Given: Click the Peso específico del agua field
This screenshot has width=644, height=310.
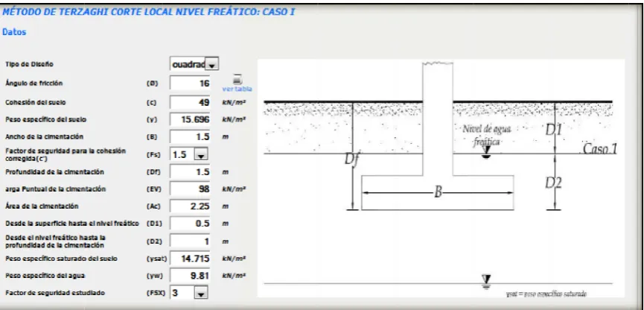Looking at the screenshot, I should point(190,276).
